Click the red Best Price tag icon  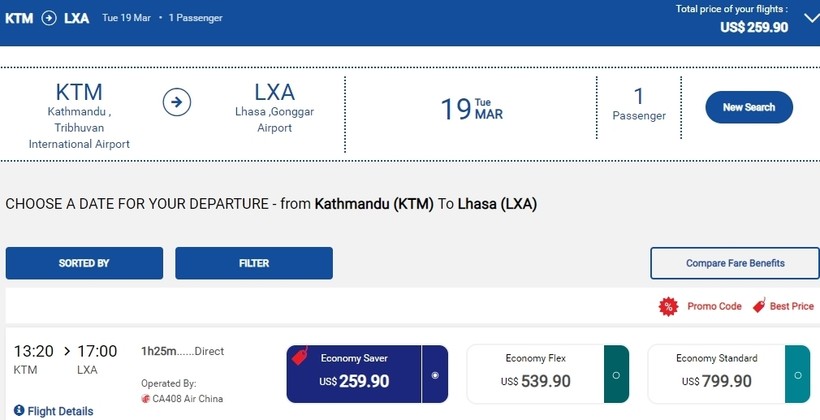(759, 306)
